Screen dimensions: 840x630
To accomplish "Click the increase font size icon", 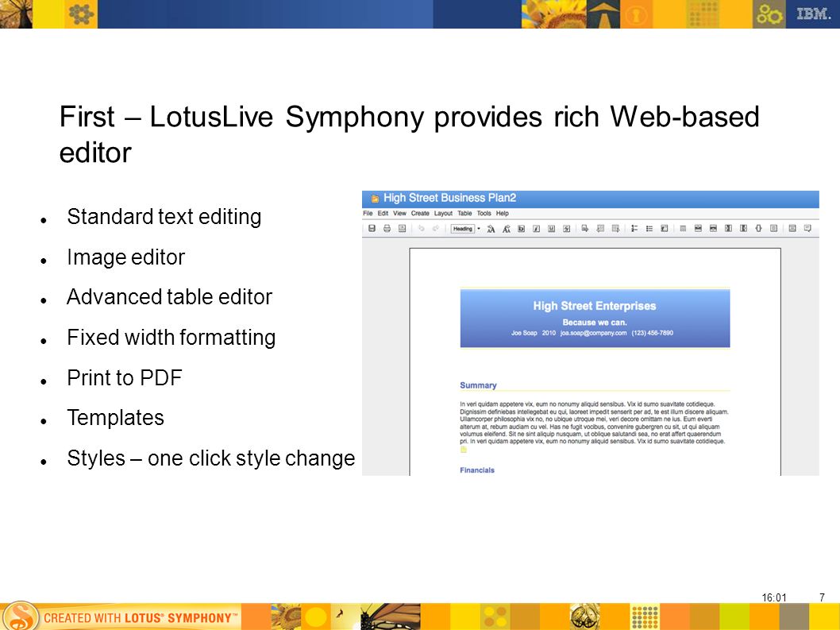I will (491, 229).
